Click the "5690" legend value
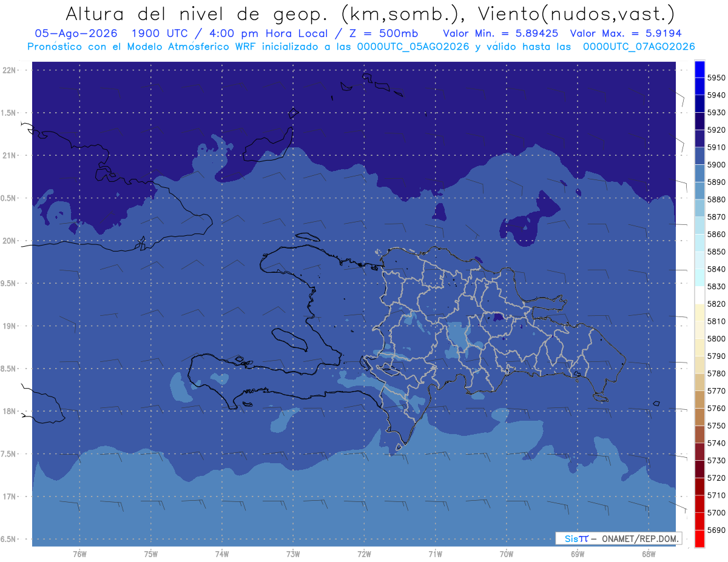This screenshot has width=728, height=562. (x=716, y=530)
